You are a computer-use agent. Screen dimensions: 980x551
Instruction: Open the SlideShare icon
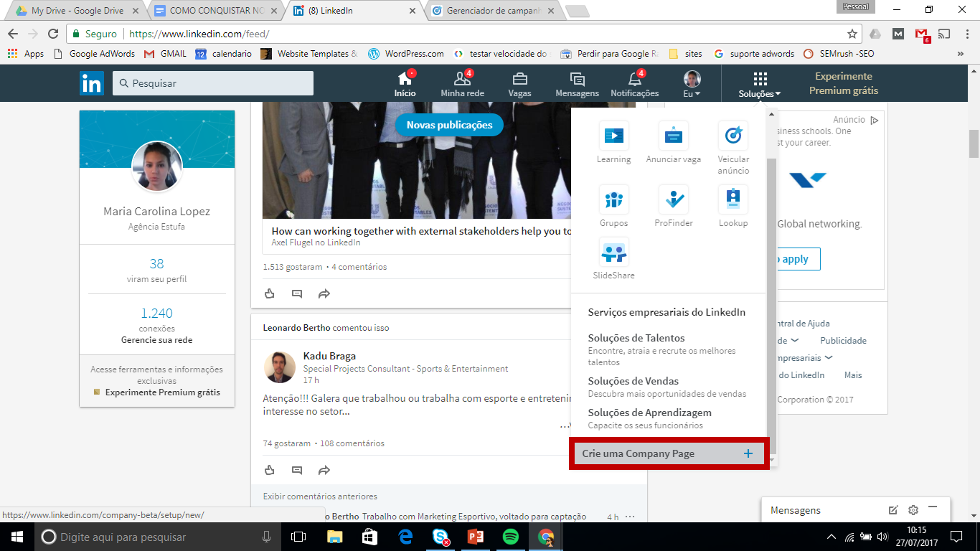[613, 252]
